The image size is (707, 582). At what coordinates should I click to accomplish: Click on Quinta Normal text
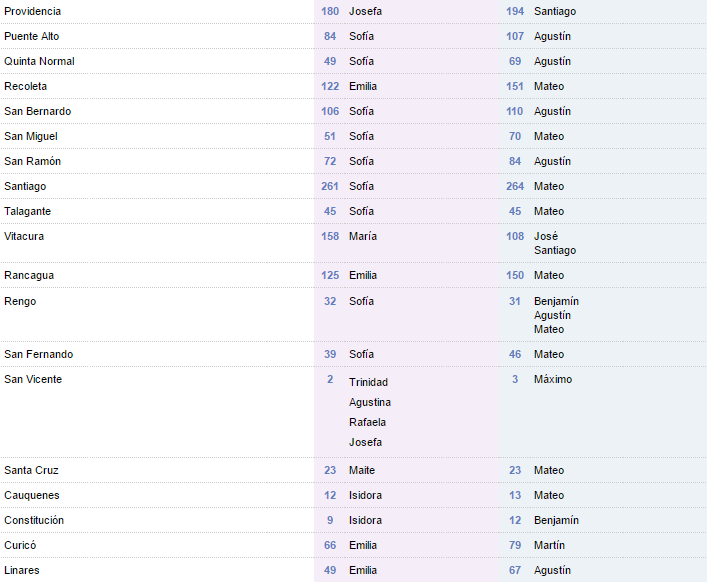click(x=39, y=61)
